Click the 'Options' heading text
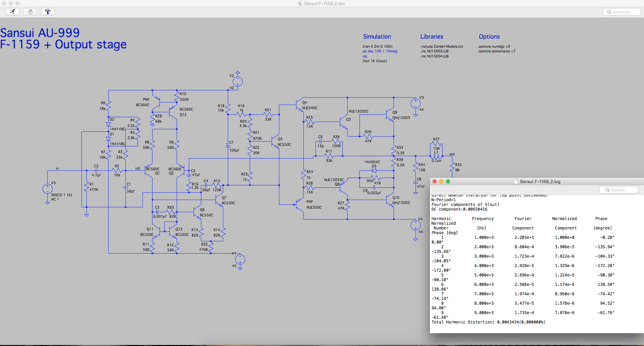Image resolution: width=644 pixels, height=346 pixels. click(x=489, y=37)
